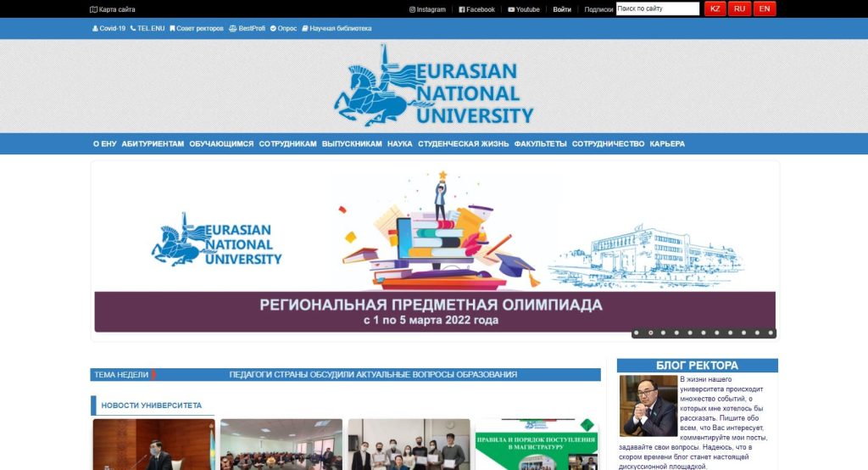This screenshot has width=868, height=470.
Task: Open the Наука menu
Action: pyautogui.click(x=400, y=143)
